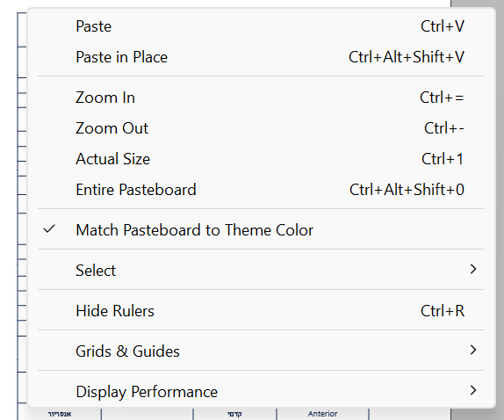
Task: Click the Ctrl+Alt+Shift+0 shortcut text
Action: [407, 190]
